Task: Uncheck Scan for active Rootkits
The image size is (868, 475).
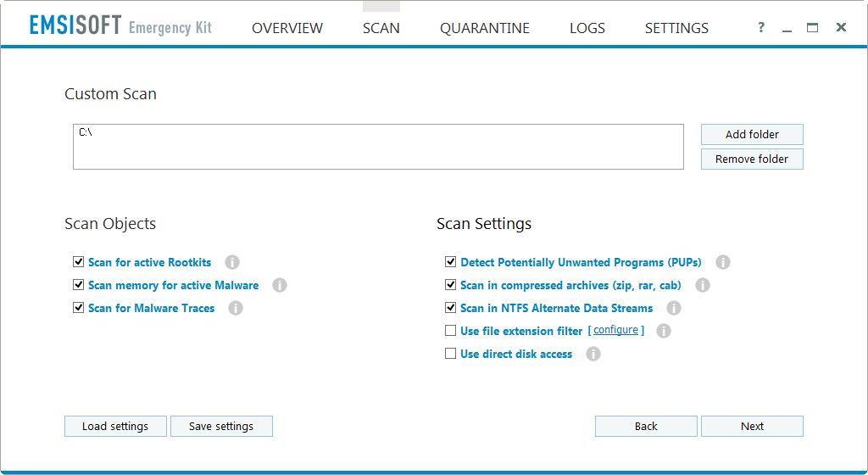Action: (79, 262)
